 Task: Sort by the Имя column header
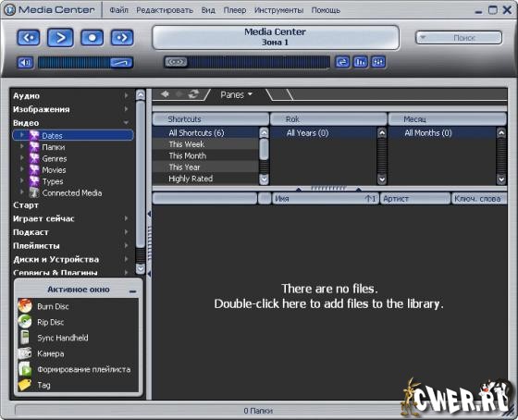[325, 199]
